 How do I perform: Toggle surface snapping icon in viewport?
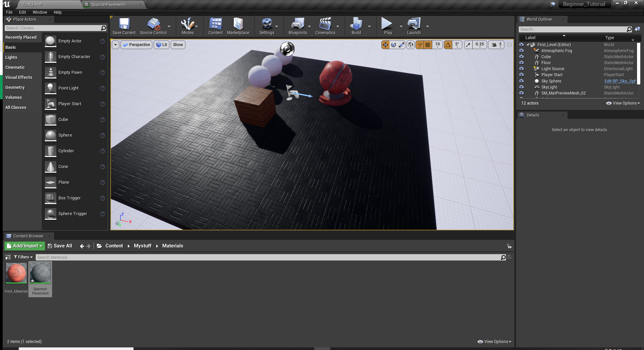tap(420, 45)
